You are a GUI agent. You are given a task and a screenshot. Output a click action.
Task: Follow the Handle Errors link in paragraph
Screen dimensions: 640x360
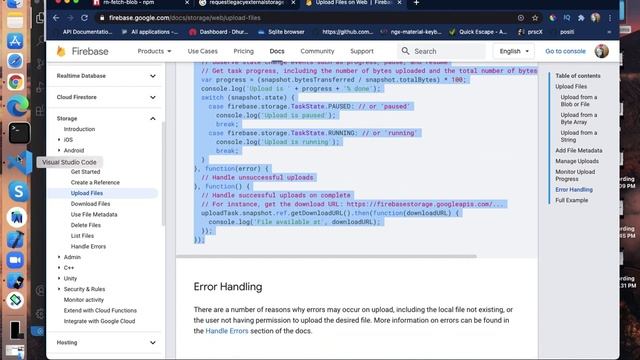click(227, 331)
